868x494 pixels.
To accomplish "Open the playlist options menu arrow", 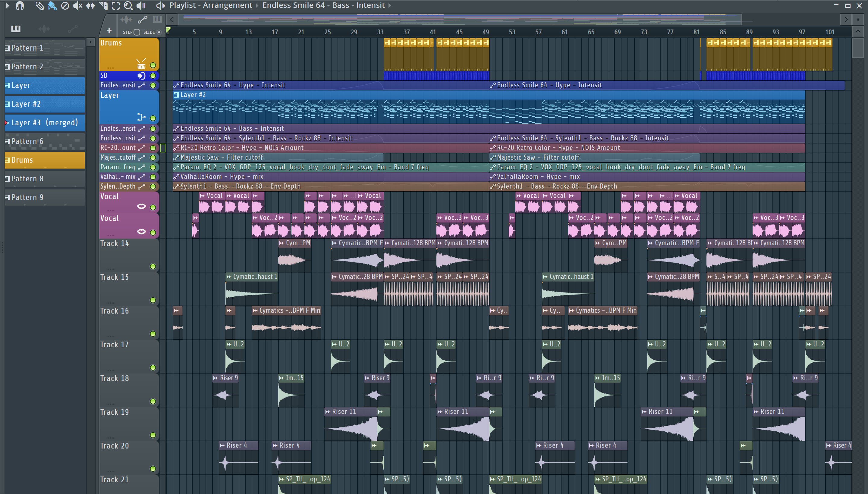I will click(8, 5).
